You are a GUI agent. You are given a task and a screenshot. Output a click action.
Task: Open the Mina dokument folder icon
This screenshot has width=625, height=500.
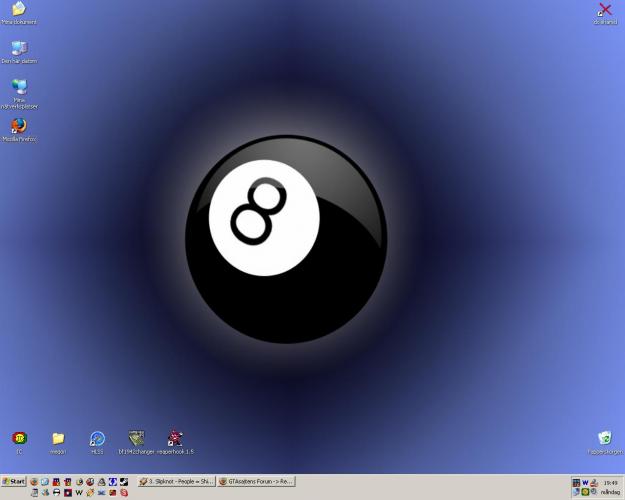coord(18,10)
